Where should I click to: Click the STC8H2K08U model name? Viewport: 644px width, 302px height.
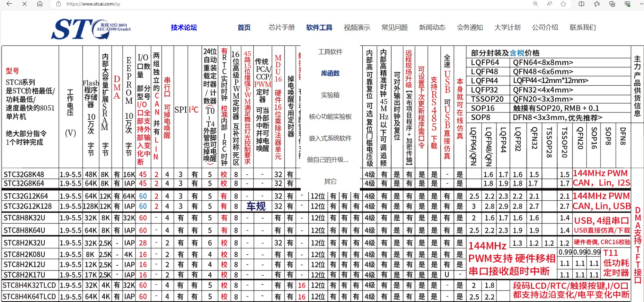pos(24,255)
